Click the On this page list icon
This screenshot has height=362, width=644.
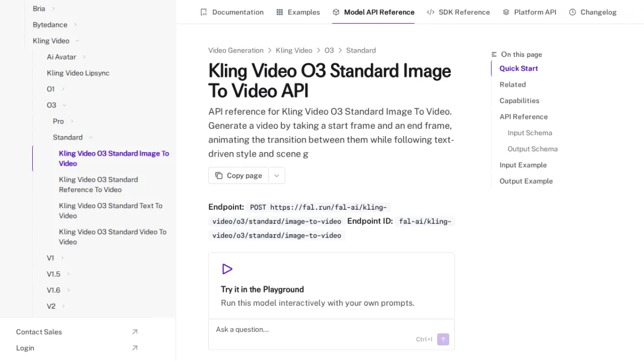(x=494, y=54)
